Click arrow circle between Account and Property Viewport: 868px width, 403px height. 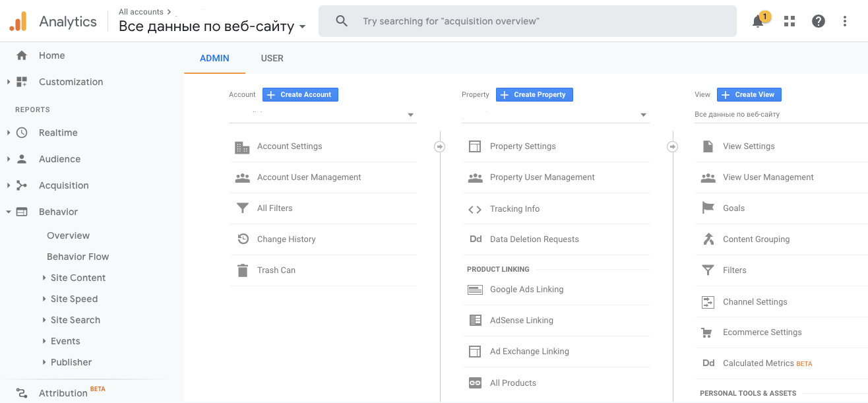(440, 146)
